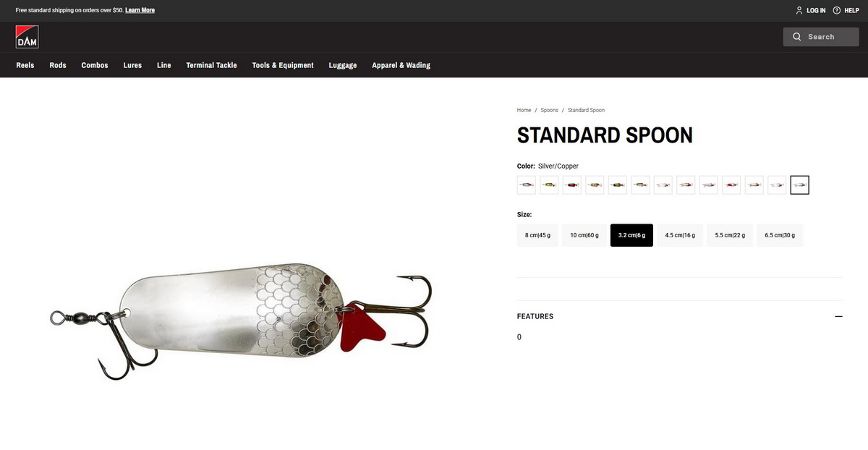
Task: Open the Reels menu
Action: click(25, 65)
